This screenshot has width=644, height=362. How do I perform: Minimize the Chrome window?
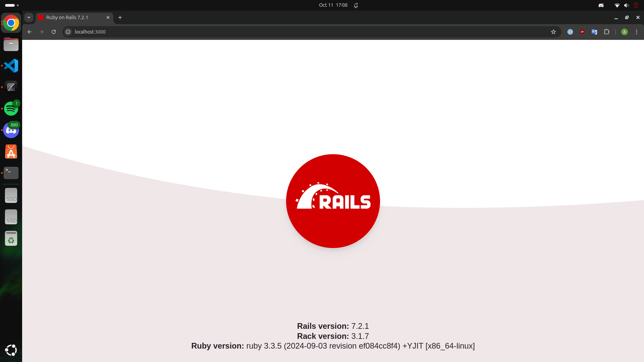616,17
